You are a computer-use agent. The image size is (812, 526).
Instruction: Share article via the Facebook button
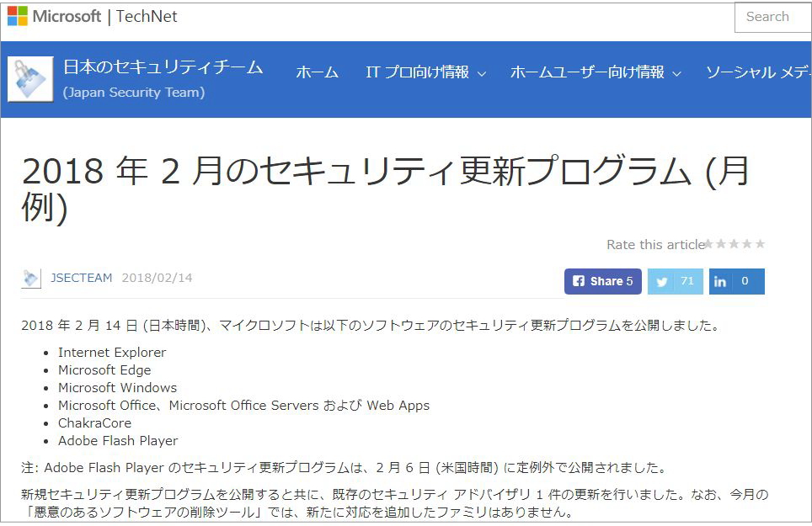[x=602, y=281]
